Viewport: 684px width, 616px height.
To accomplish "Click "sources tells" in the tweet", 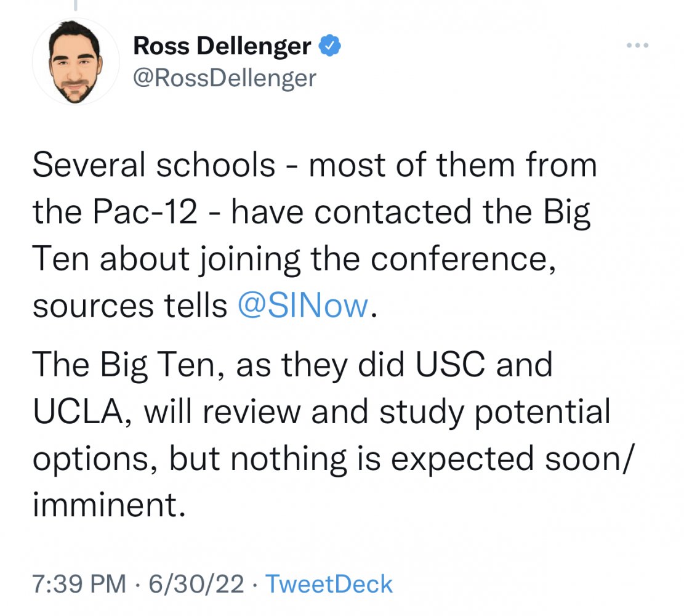I will point(130,306).
